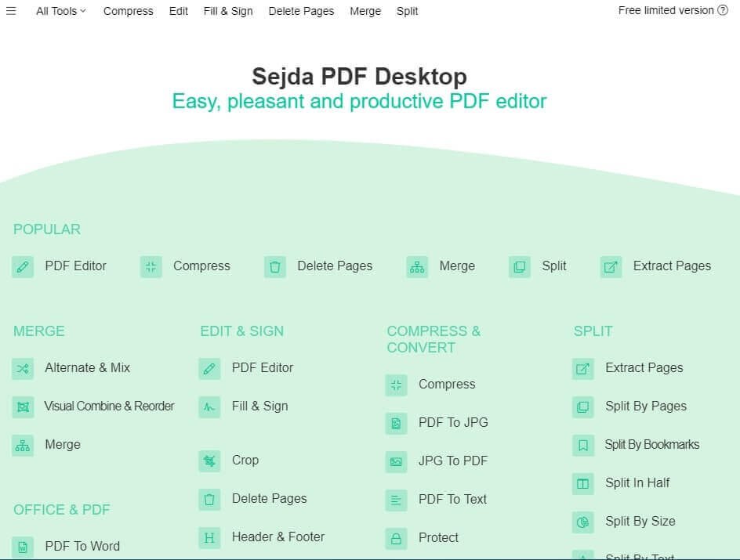The image size is (740, 560).
Task: Open PDF Editor link under Popular
Action: (x=75, y=266)
